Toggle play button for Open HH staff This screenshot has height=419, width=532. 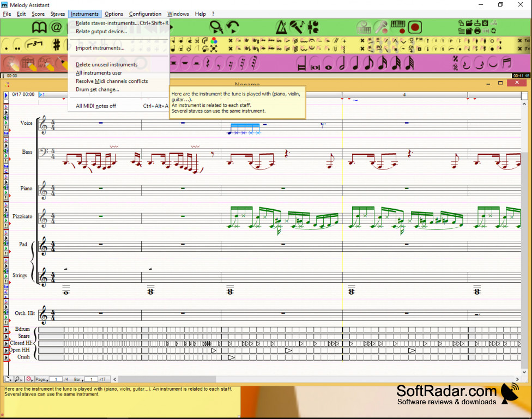tap(6, 350)
